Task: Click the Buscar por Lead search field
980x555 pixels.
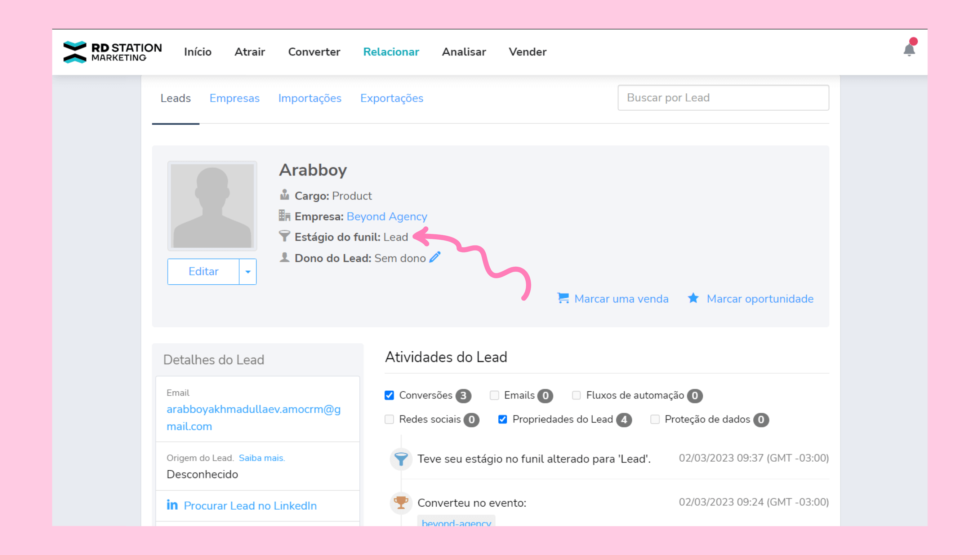Action: pyautogui.click(x=723, y=98)
